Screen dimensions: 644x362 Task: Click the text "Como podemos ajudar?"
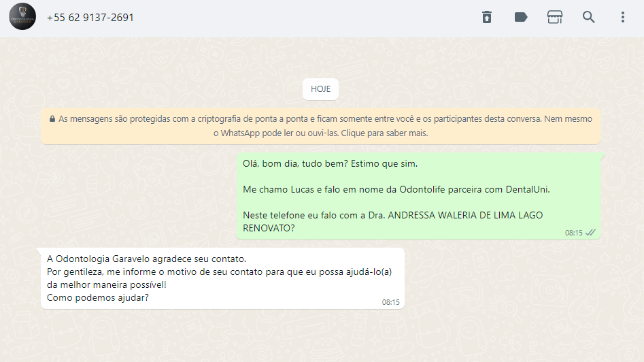click(x=98, y=297)
